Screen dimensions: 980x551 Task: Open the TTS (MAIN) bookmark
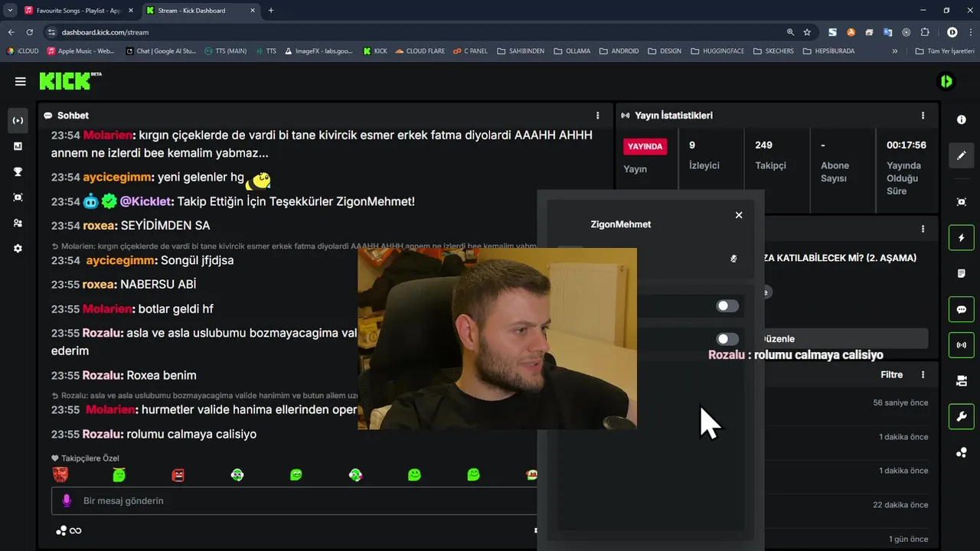(x=225, y=51)
